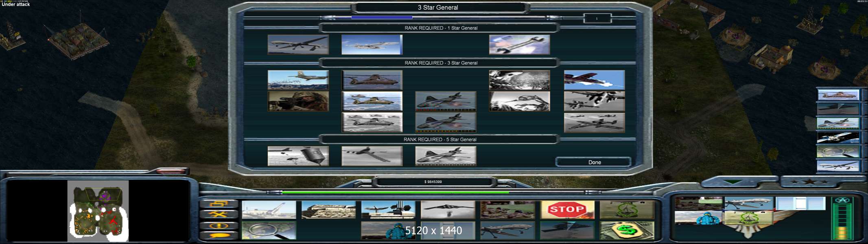Image resolution: width=868 pixels, height=244 pixels.
Task: Select the greyed triple A-10 strike promotion
Action: tap(594, 122)
